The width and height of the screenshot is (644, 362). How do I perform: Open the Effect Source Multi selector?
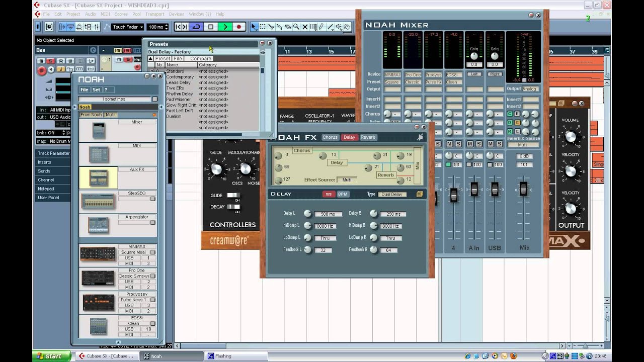[347, 179]
